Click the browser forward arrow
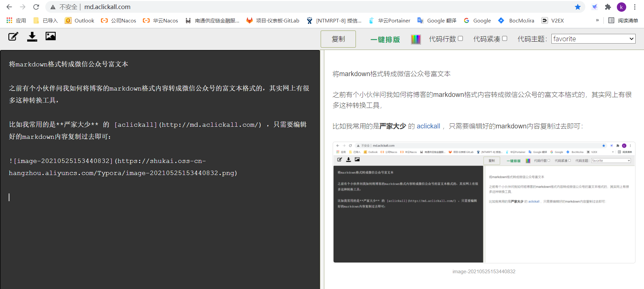Screen dimensions: 644x289 tap(22, 7)
